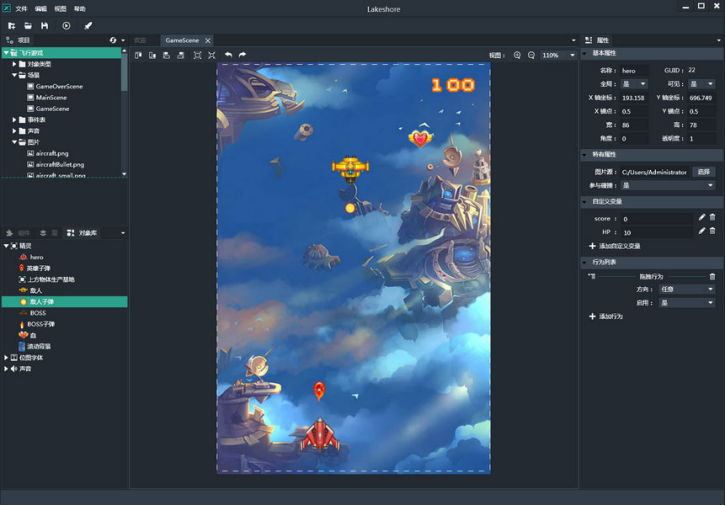The width and height of the screenshot is (726, 506).
Task: Expand the 声音 group in object library
Action: [x=6, y=369]
